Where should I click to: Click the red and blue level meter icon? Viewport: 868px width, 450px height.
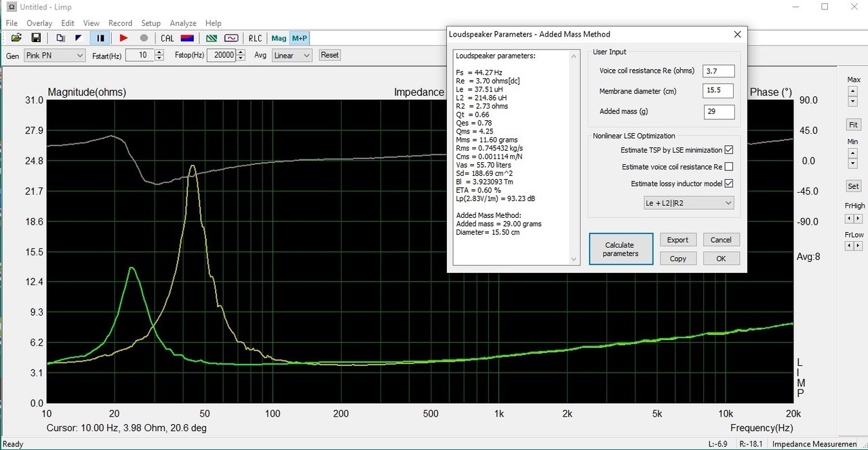(188, 38)
